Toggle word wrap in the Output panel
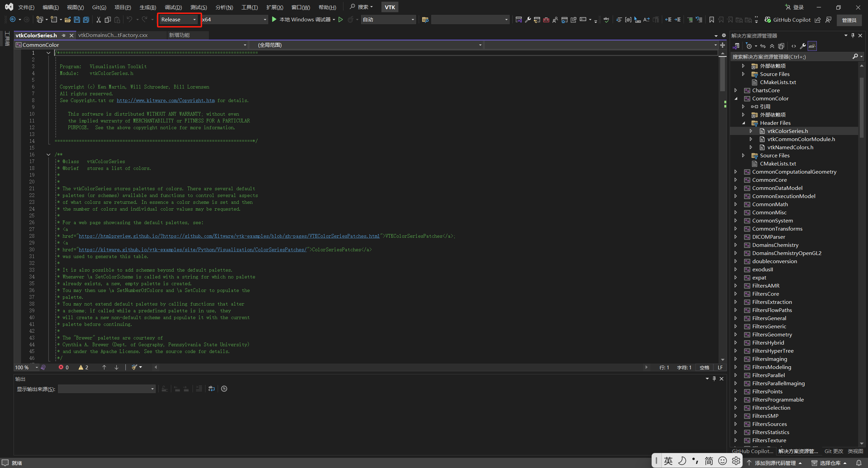Screen dimensions: 868x468 [x=211, y=389]
